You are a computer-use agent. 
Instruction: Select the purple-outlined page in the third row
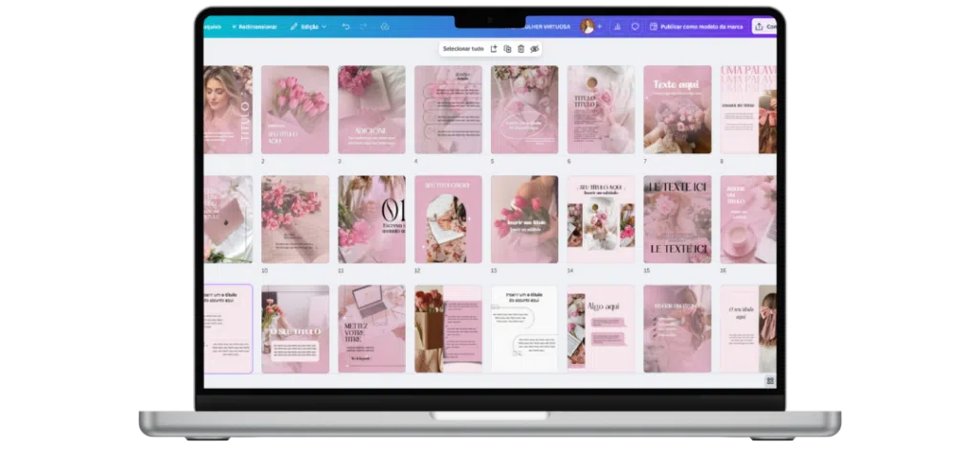pos(228,329)
